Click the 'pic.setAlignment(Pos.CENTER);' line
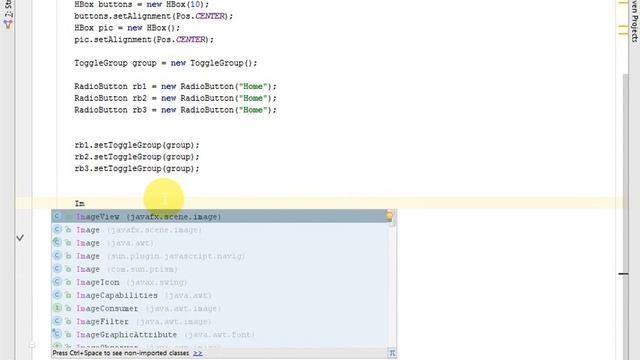 144,40
